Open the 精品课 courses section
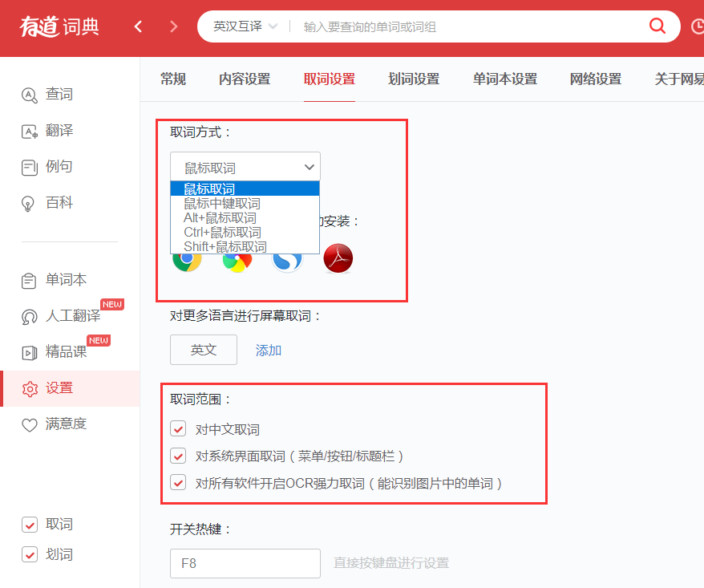 click(x=67, y=352)
